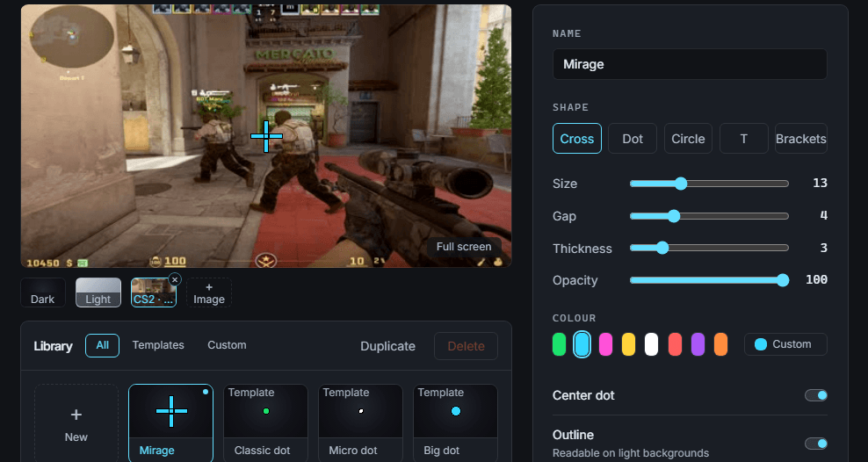Select the Big dot template

456,423
